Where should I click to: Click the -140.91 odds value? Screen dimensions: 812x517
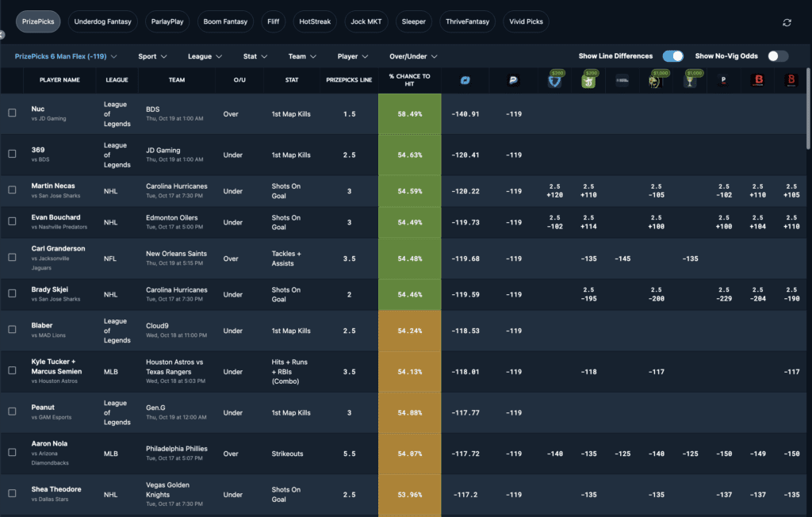[x=465, y=114]
